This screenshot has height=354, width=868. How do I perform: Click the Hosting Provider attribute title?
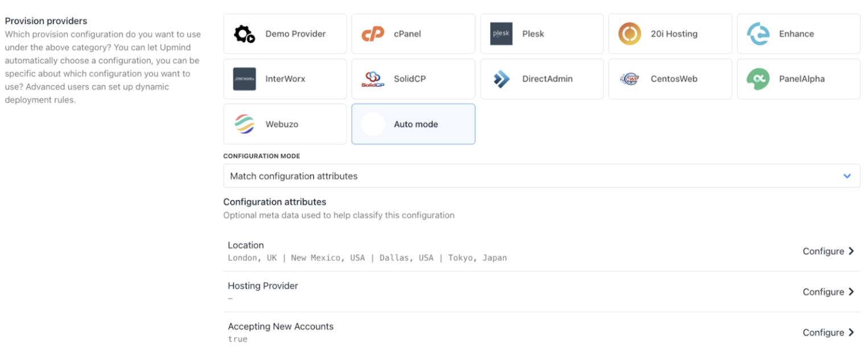[263, 286]
